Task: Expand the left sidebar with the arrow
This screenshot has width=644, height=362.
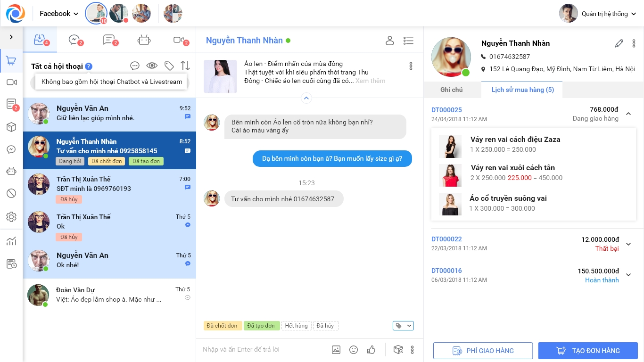Action: 11,37
